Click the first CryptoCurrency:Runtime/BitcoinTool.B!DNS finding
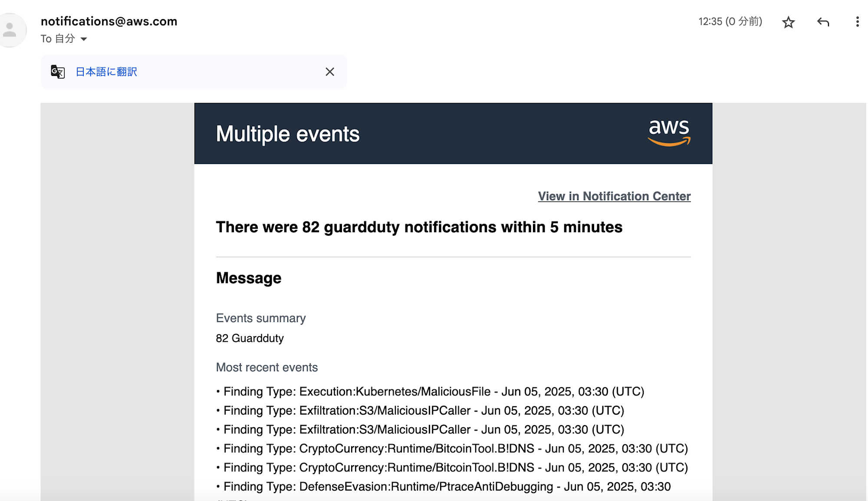The image size is (868, 501). [452, 448]
